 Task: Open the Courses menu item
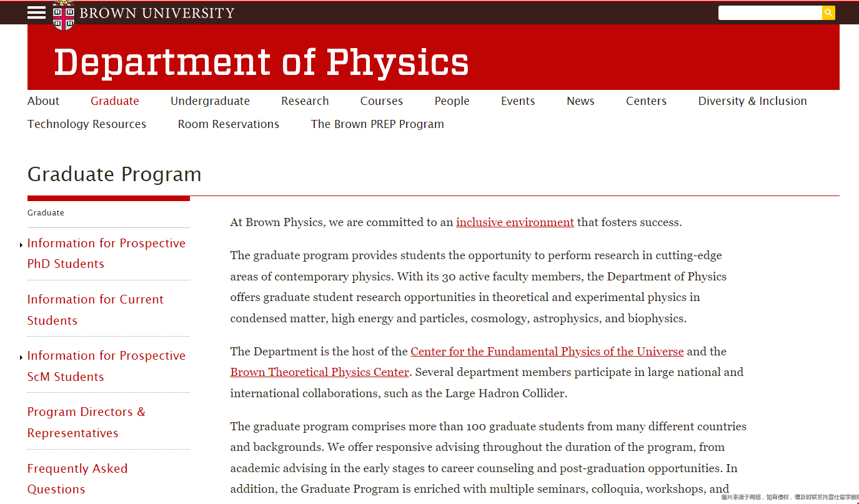tap(381, 101)
